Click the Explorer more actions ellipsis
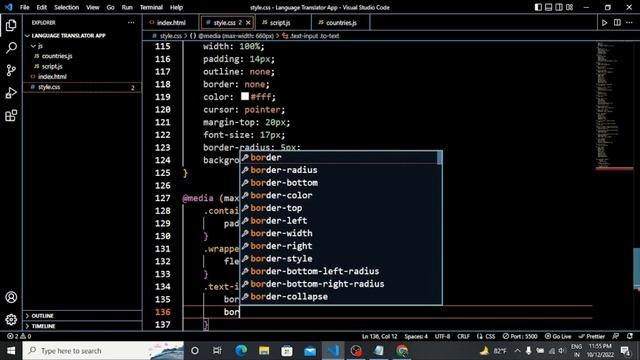The height and width of the screenshot is (360, 640). tap(131, 22)
